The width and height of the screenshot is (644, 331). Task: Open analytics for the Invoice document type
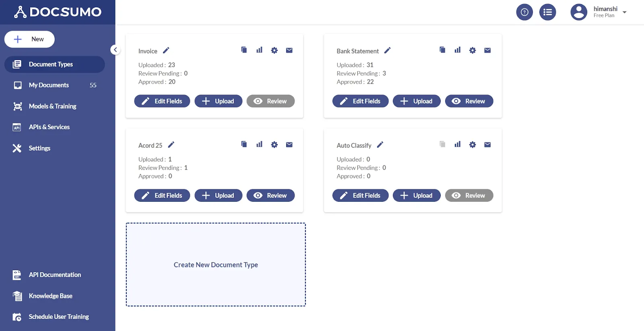pos(259,50)
